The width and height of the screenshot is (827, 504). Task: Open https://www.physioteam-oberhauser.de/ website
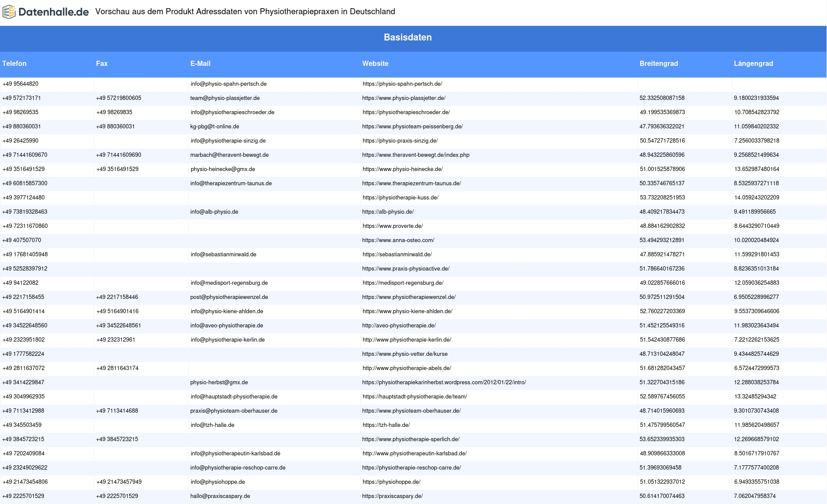[411, 411]
